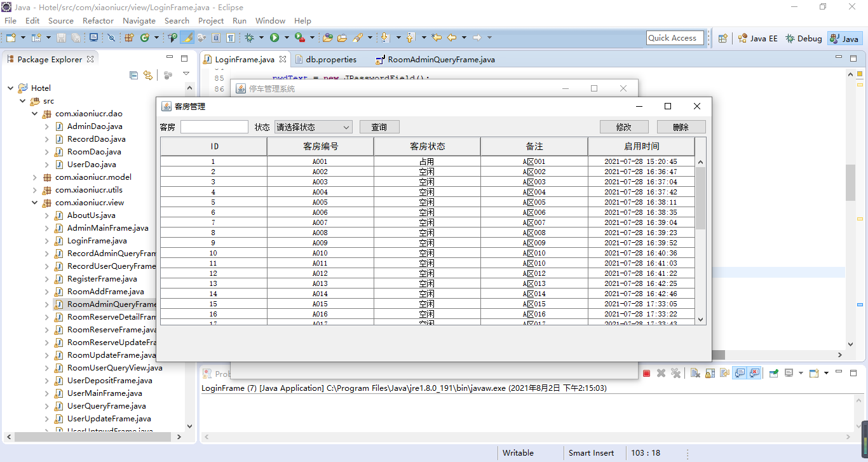Click the Collapse All icon in Package Explorer
This screenshot has height=462, width=868.
point(133,75)
